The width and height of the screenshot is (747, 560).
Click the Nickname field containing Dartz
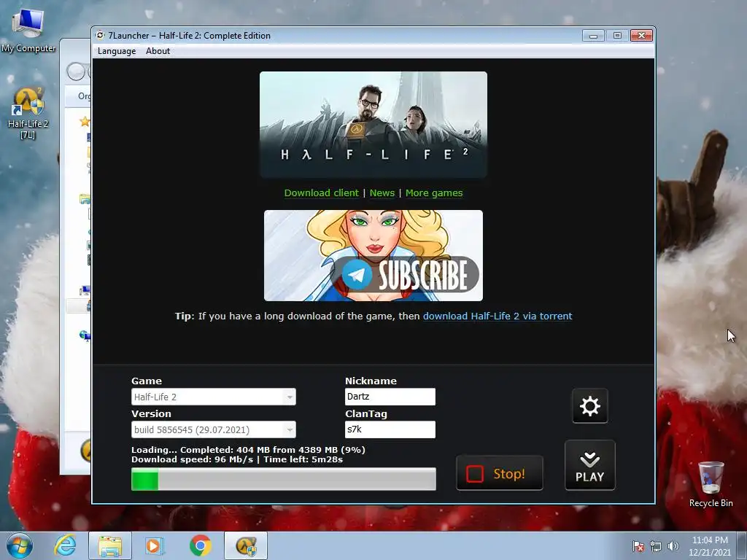point(390,397)
